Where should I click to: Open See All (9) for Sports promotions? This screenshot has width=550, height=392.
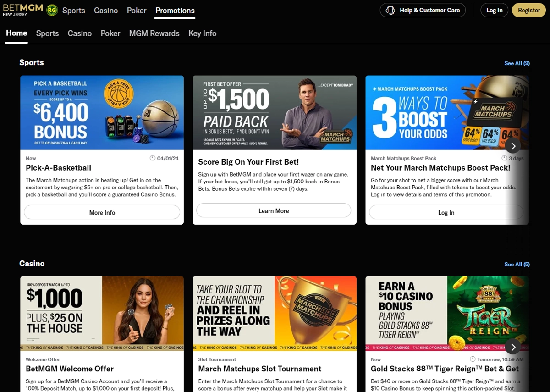(517, 63)
